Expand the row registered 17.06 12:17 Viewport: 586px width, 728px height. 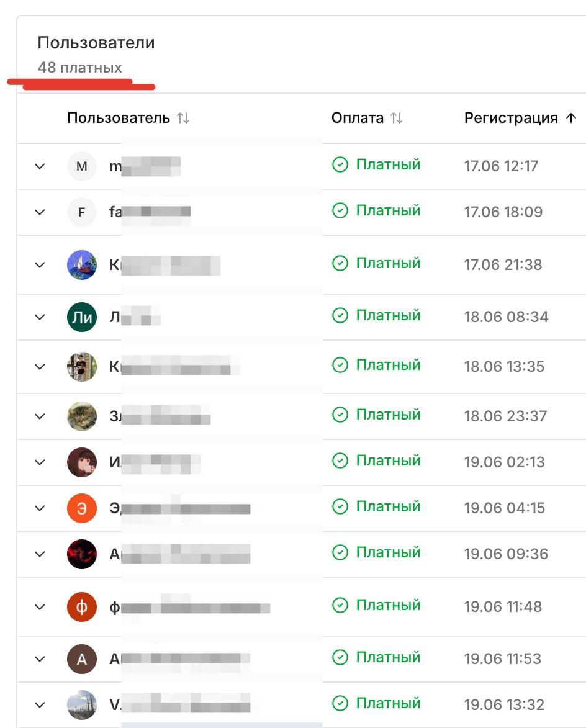(x=40, y=166)
